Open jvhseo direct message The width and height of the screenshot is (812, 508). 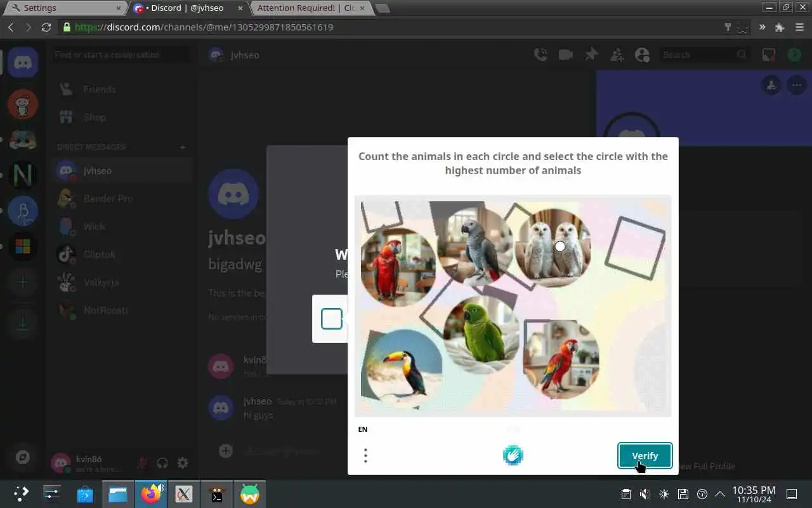point(121,171)
